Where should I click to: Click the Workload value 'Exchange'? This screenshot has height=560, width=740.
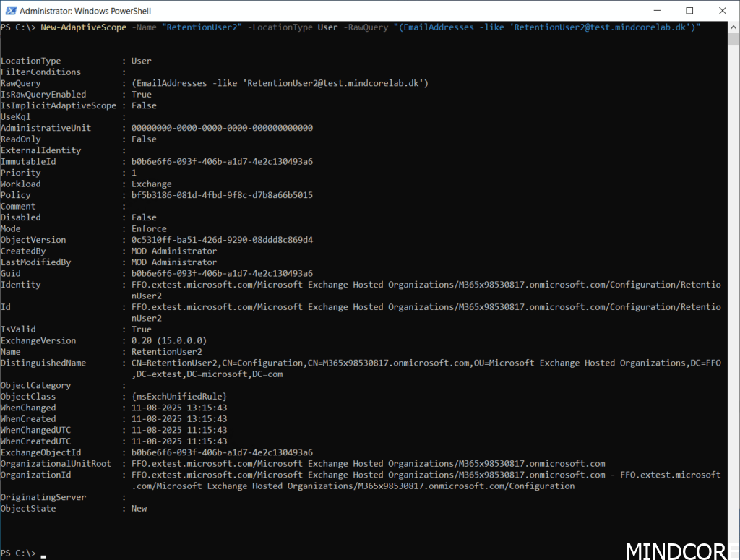coord(151,184)
